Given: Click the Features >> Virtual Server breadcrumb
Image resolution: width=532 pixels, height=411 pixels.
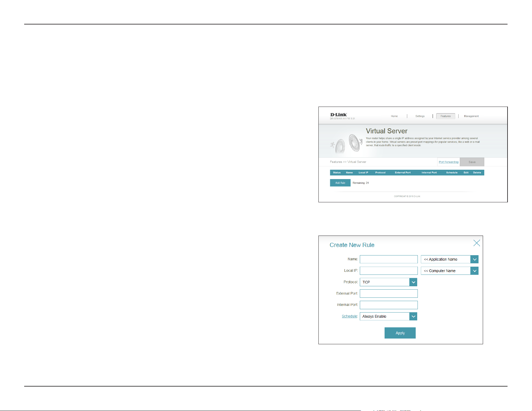Looking at the screenshot, I should click(348, 162).
